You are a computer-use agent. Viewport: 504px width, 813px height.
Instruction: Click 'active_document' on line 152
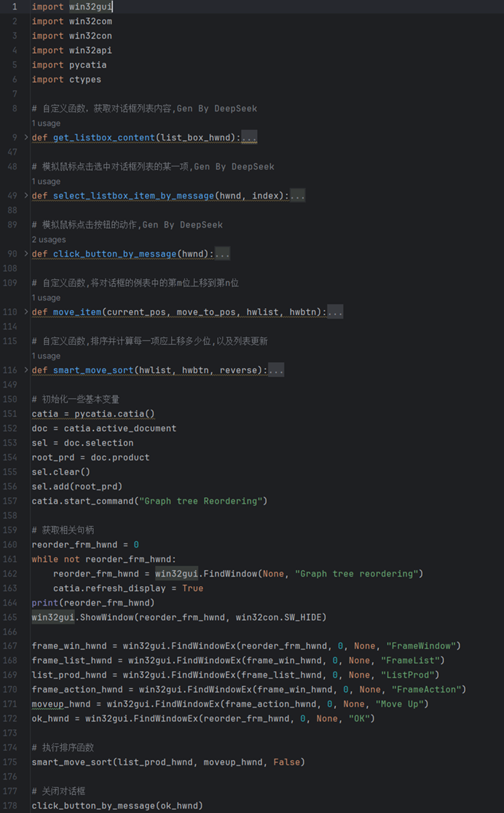click(136, 429)
